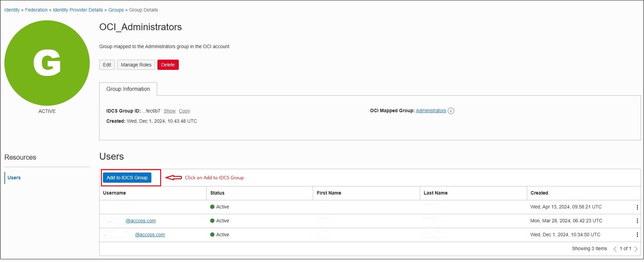This screenshot has width=644, height=262.
Task: Delete the OCI_Administrators group
Action: (x=168, y=65)
